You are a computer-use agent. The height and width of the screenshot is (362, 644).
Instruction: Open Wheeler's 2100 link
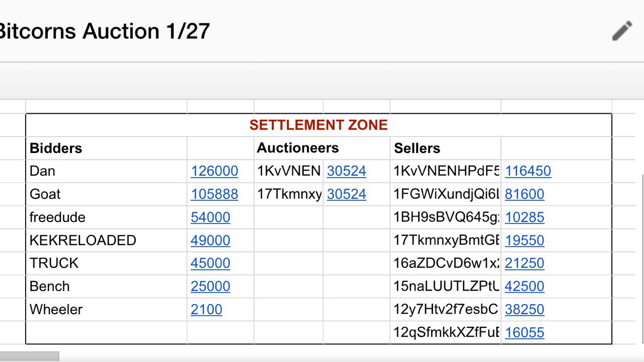206,309
